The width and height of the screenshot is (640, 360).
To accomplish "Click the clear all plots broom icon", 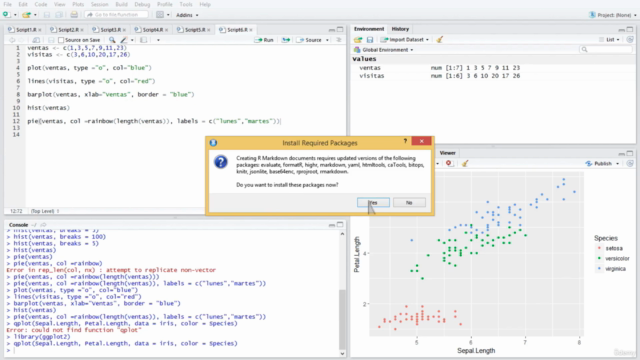I will [x=464, y=163].
